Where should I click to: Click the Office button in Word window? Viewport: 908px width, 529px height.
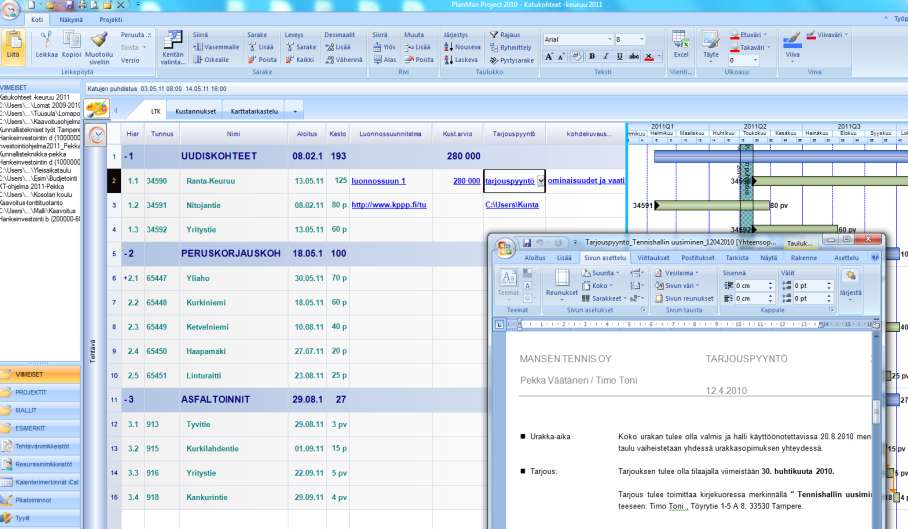505,248
